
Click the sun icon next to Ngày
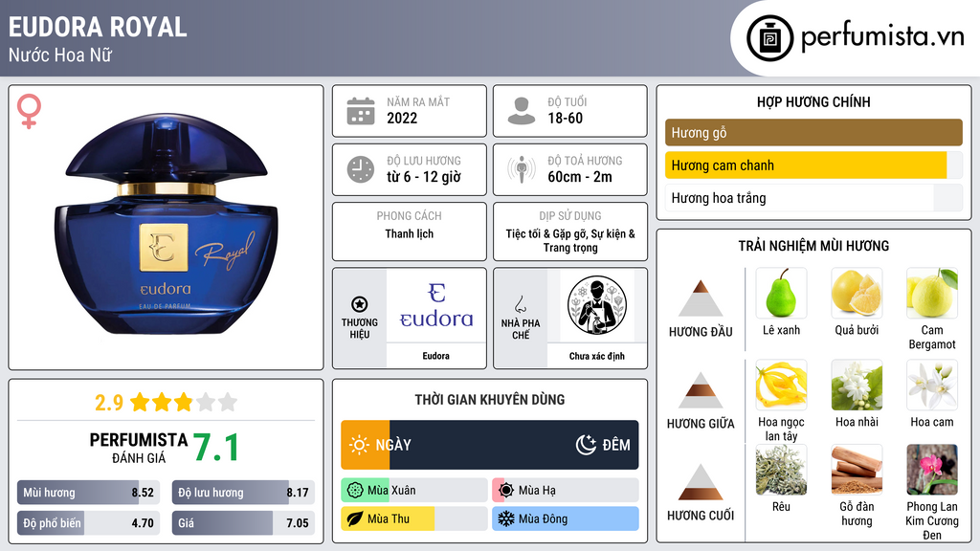360,445
